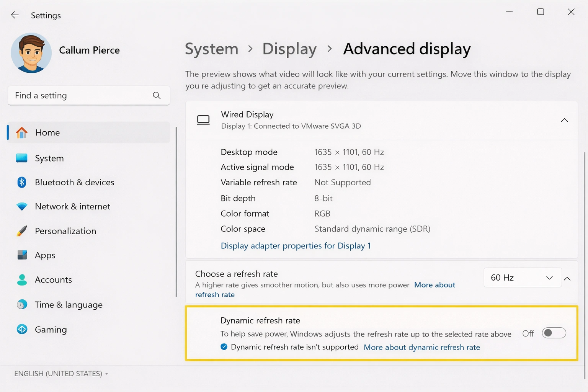Click the Bluetooth & devices icon

pos(22,182)
